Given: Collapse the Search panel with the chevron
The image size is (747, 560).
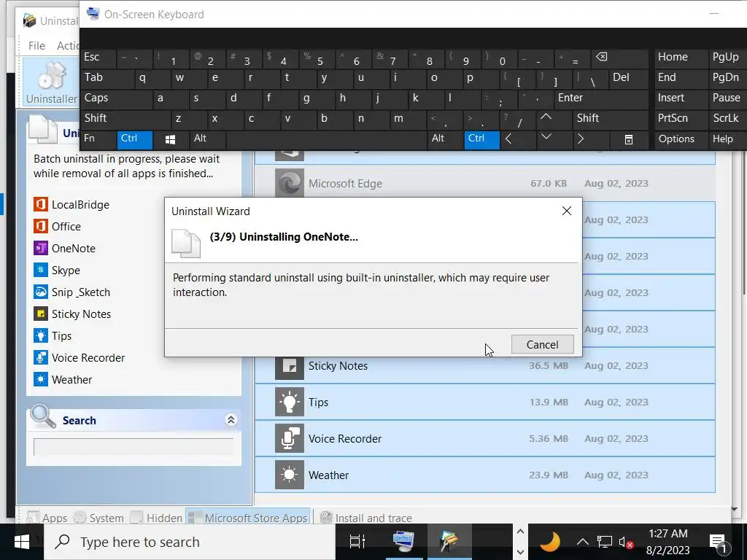Looking at the screenshot, I should click(x=231, y=419).
